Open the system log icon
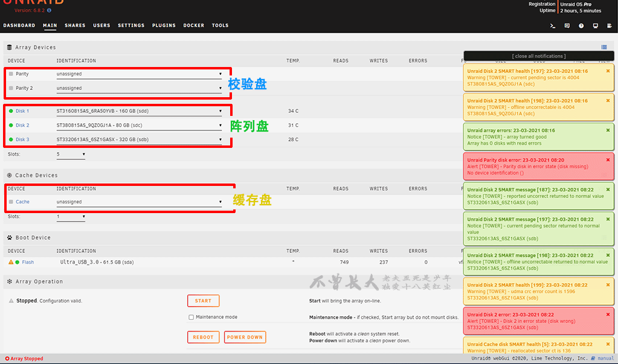This screenshot has width=618, height=364. tap(610, 25)
